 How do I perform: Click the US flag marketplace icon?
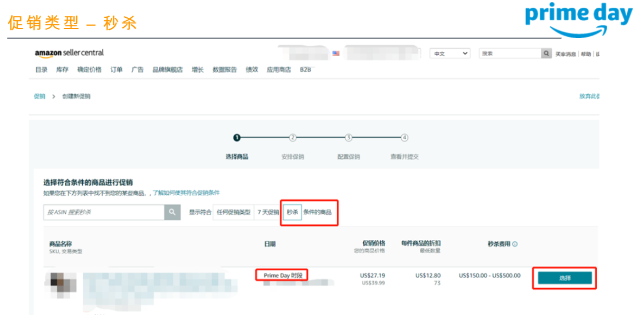336,54
